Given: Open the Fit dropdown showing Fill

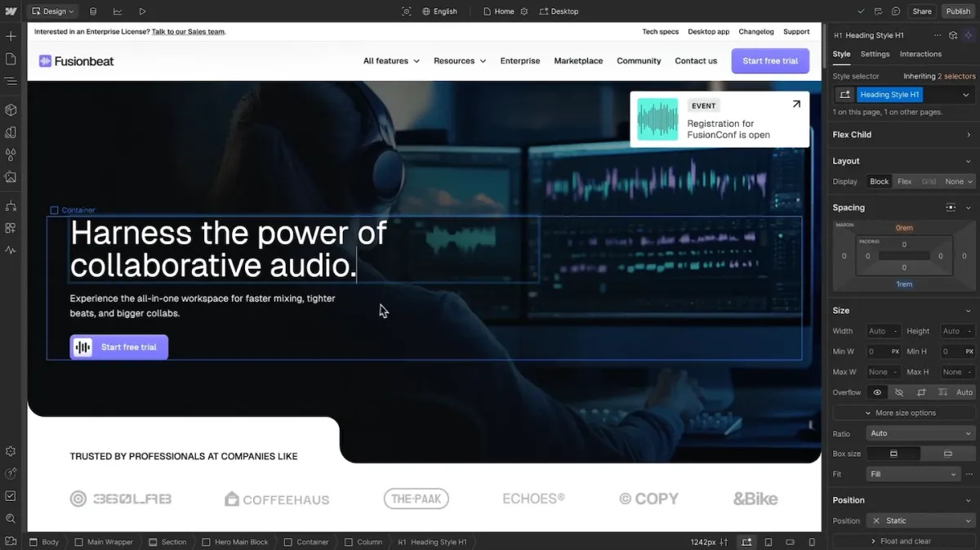Looking at the screenshot, I should [913, 473].
